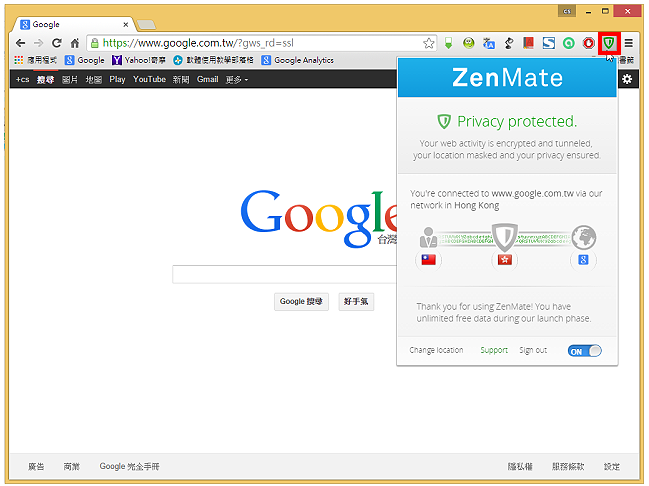This screenshot has width=649, height=486.
Task: Open a new tab with the tab button
Action: (146, 25)
